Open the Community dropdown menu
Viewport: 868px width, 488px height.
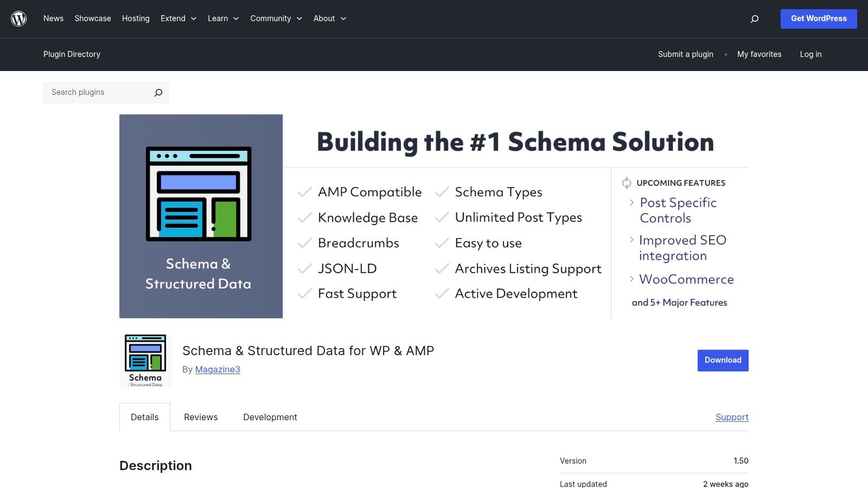click(276, 18)
